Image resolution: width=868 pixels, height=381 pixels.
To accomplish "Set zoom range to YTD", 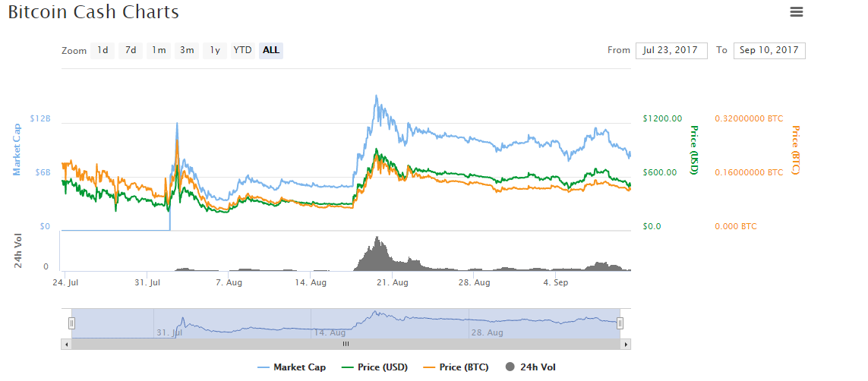I will point(242,50).
